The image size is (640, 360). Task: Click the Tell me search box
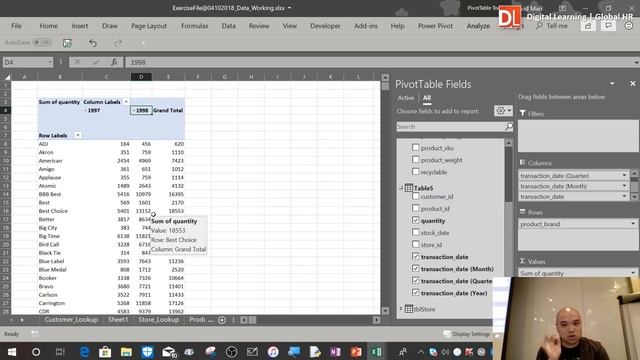pyautogui.click(x=552, y=26)
